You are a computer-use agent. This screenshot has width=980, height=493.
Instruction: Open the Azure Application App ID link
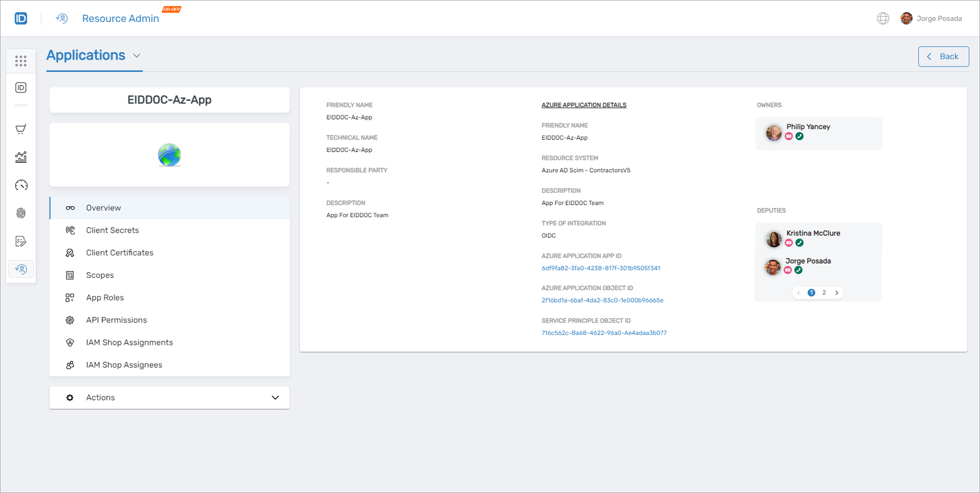[x=600, y=268]
